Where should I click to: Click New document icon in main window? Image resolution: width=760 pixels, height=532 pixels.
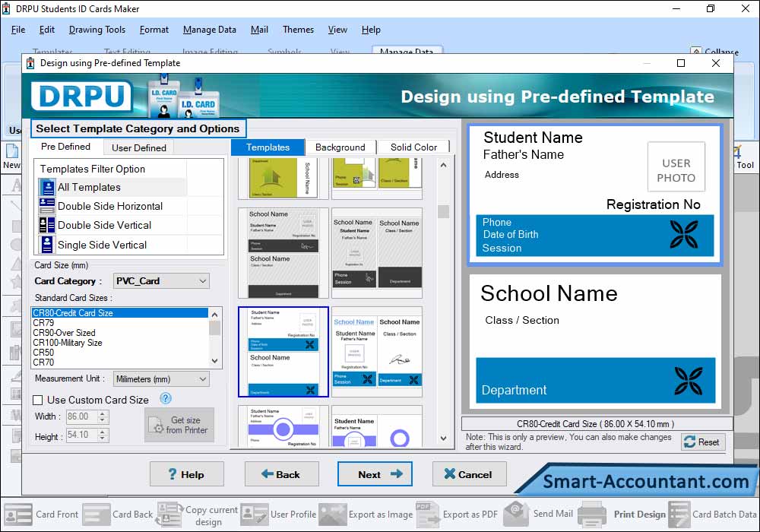coord(11,151)
